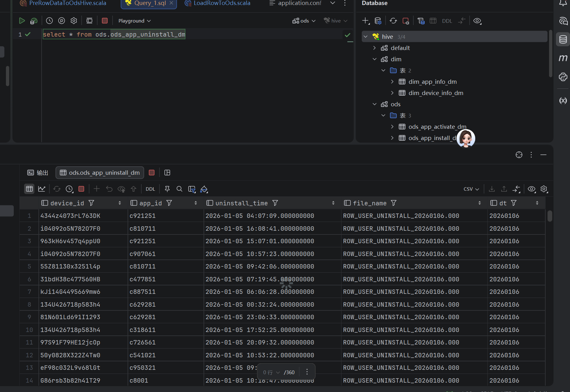This screenshot has width=570, height=392.
Task: Collapse the ods schema node
Action: point(375,104)
